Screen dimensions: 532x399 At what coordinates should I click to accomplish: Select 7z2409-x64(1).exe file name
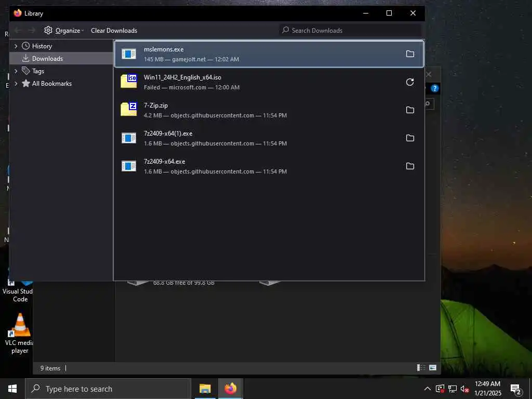[x=168, y=134]
